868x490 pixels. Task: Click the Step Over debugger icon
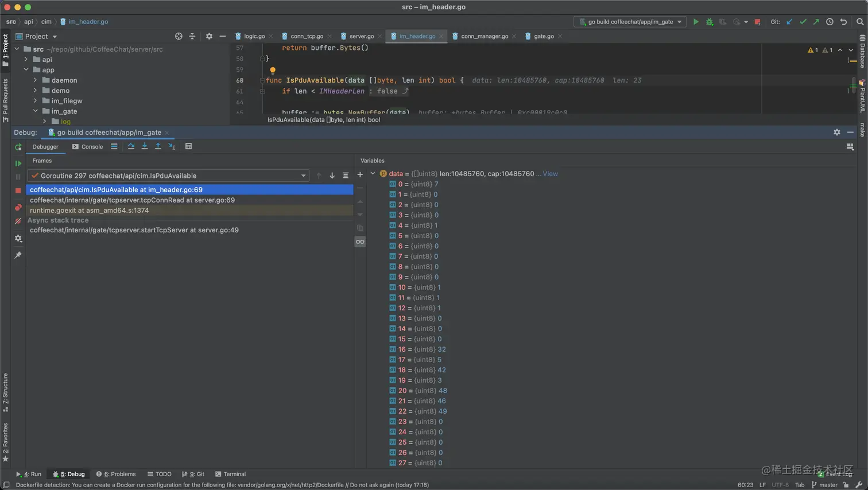pyautogui.click(x=131, y=146)
